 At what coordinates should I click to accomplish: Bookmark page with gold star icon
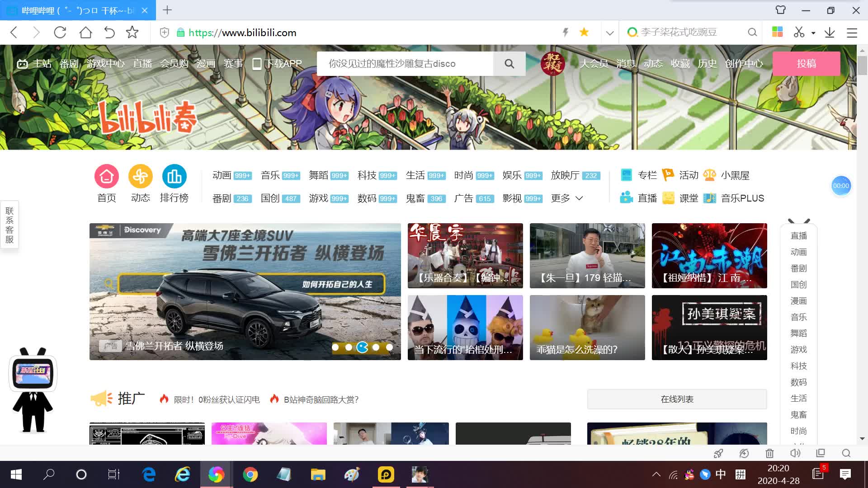tap(584, 32)
